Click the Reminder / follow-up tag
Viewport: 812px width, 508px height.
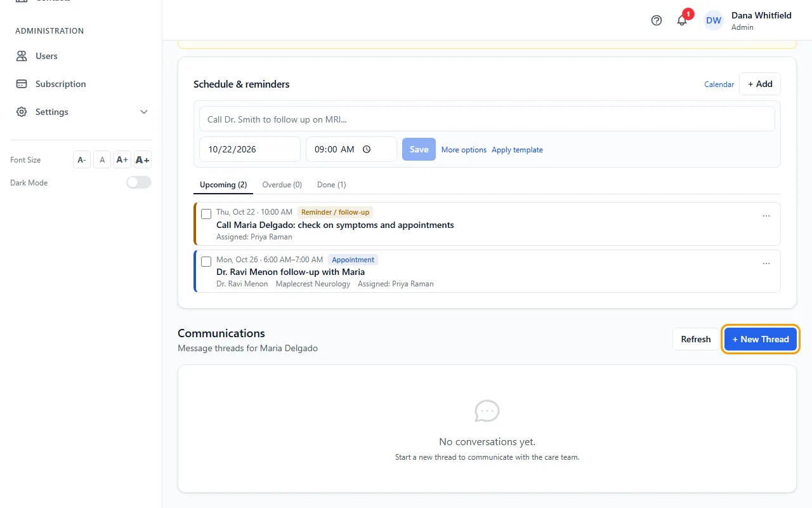click(335, 212)
